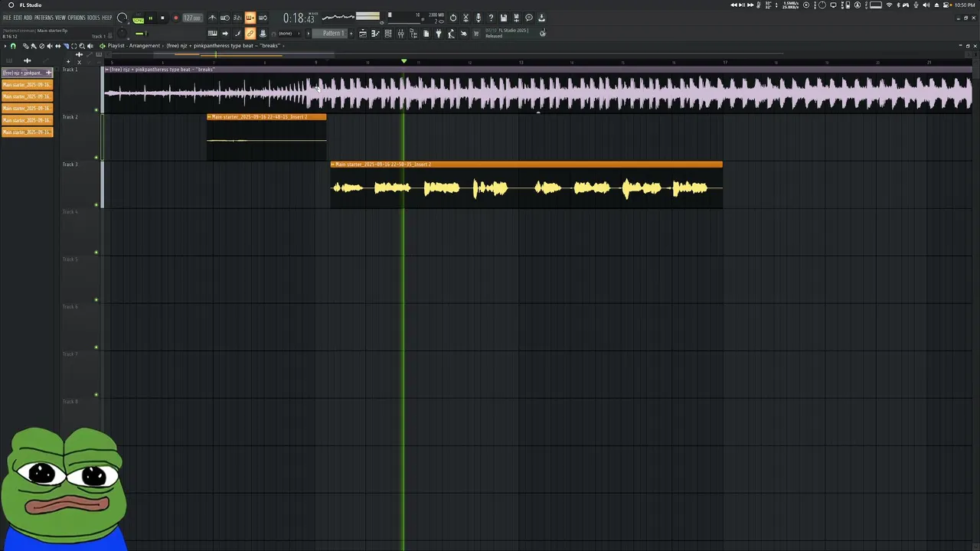Adjust the master pitch slider
This screenshot has width=980, height=551.
click(x=122, y=33)
